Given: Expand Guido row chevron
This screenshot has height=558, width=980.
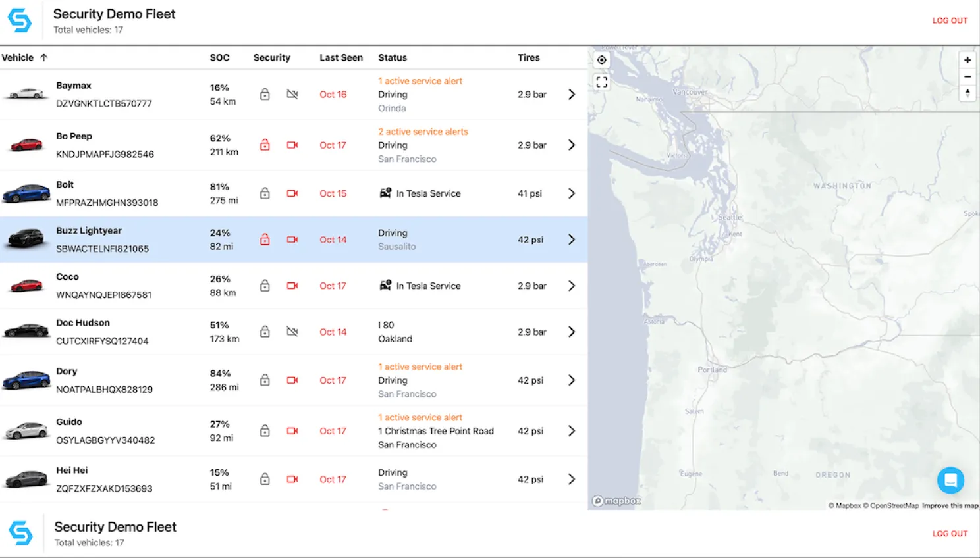Looking at the screenshot, I should 572,431.
